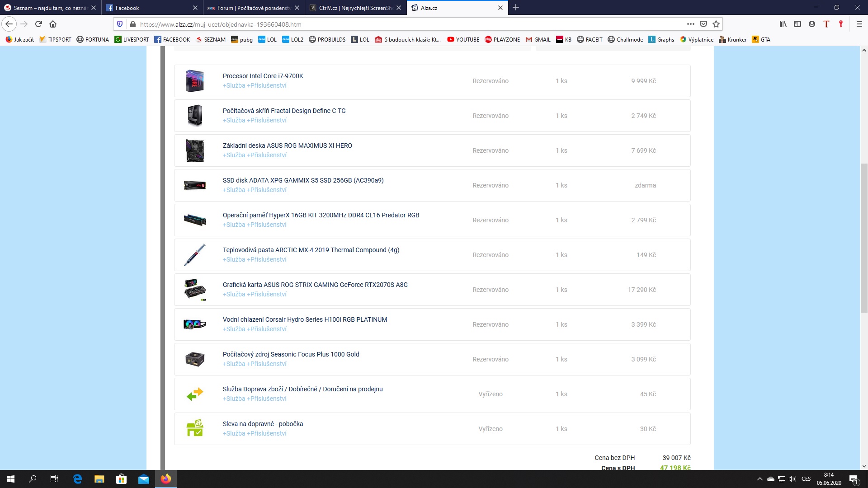Open the page actions three-dot menu
The width and height of the screenshot is (868, 488).
[690, 24]
